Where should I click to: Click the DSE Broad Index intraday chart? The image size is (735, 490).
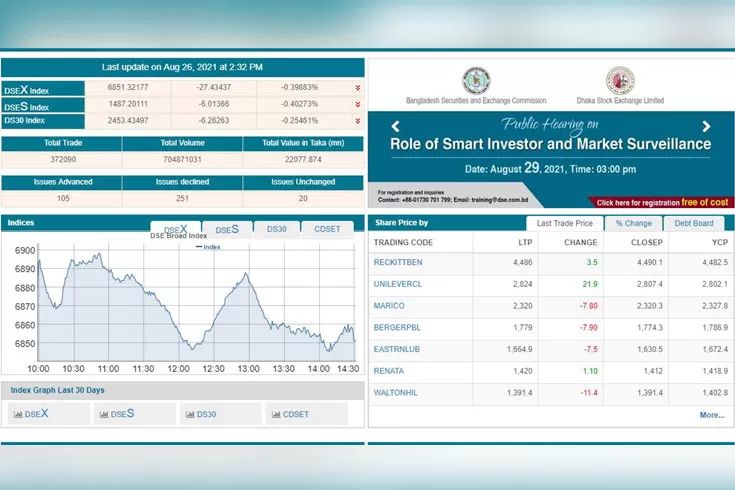[196, 302]
